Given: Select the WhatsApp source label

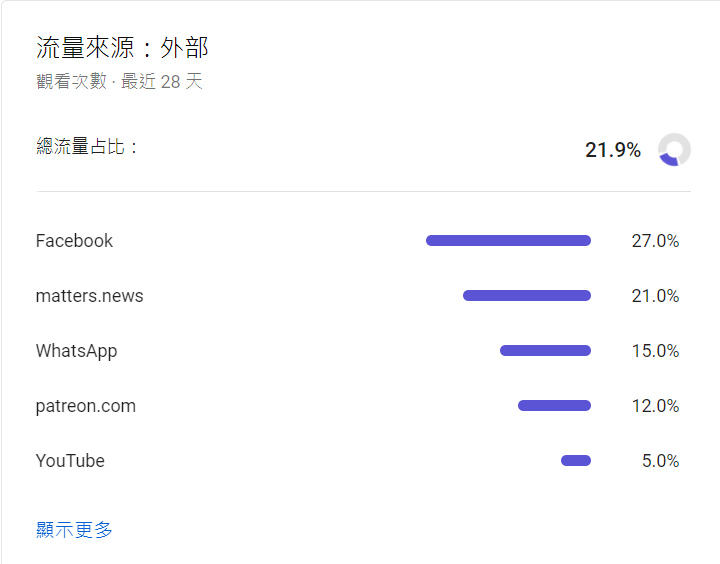Looking at the screenshot, I should pyautogui.click(x=77, y=351).
